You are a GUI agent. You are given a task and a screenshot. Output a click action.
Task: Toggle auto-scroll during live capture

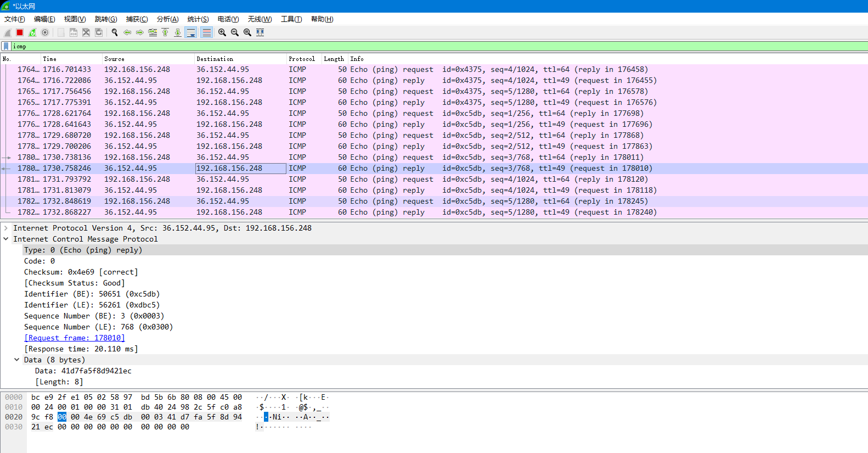pyautogui.click(x=191, y=32)
